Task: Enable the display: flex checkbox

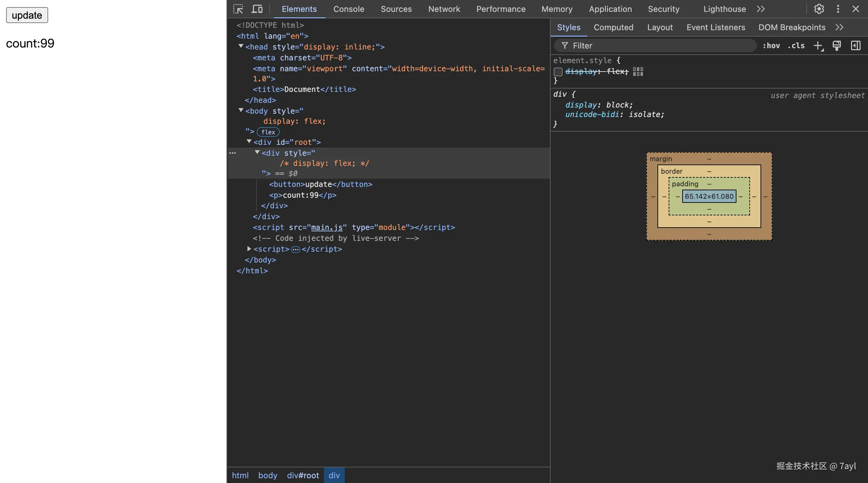Action: click(558, 72)
